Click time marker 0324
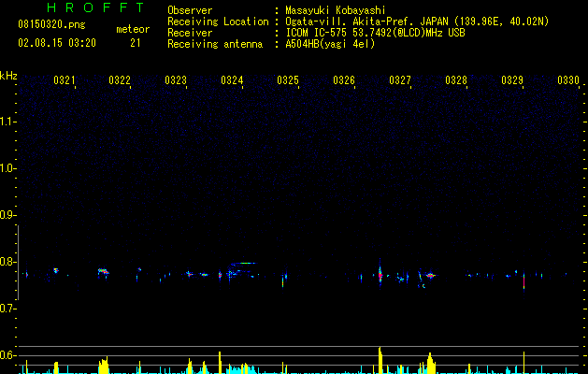 point(232,80)
